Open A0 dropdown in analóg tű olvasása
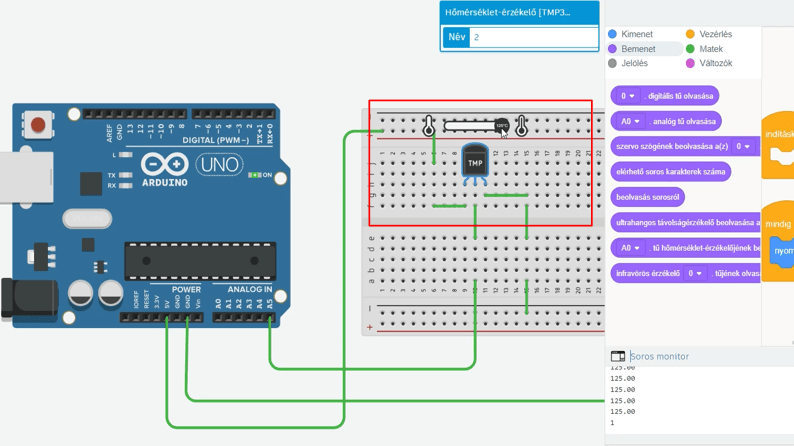The height and width of the screenshot is (446, 794). click(x=630, y=121)
